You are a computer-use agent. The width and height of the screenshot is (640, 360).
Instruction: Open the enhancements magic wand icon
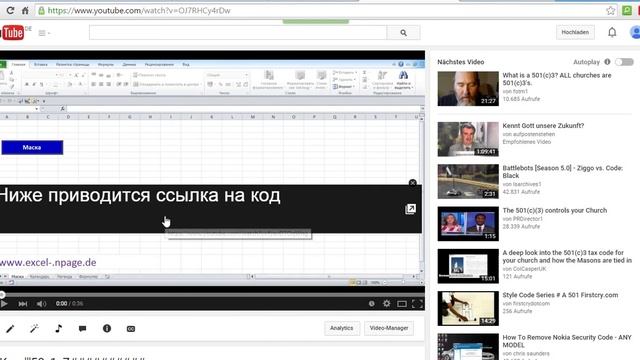coord(34,329)
